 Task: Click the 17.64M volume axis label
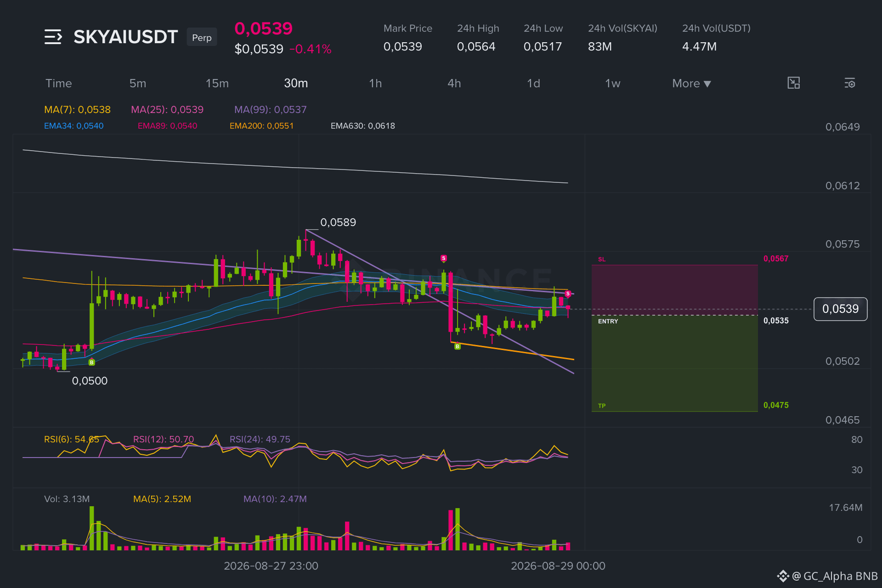pyautogui.click(x=846, y=508)
